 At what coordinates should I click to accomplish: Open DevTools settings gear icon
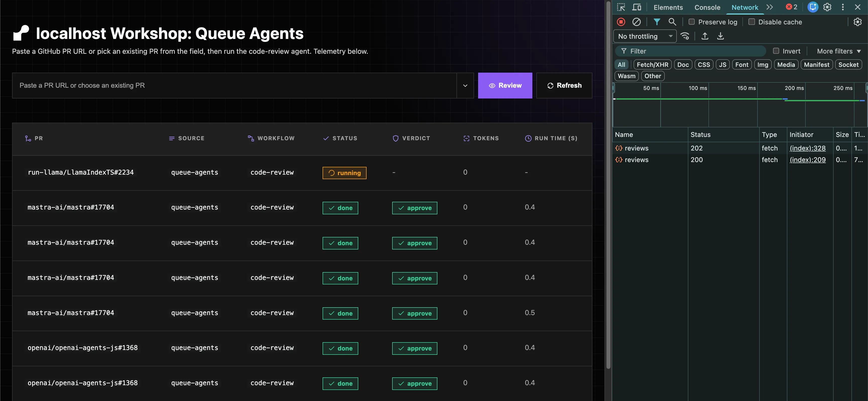click(827, 7)
